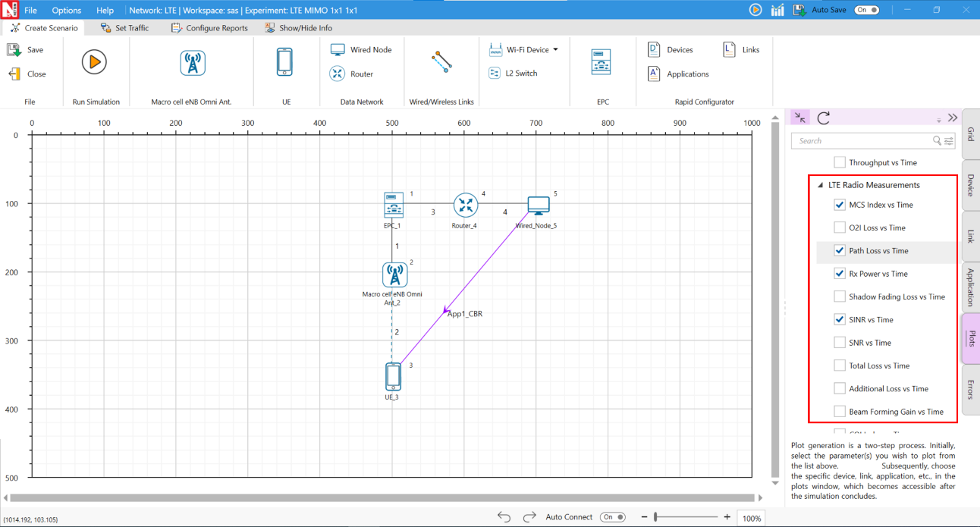980x527 pixels.
Task: Expand the side panel double-chevron
Action: (953, 118)
